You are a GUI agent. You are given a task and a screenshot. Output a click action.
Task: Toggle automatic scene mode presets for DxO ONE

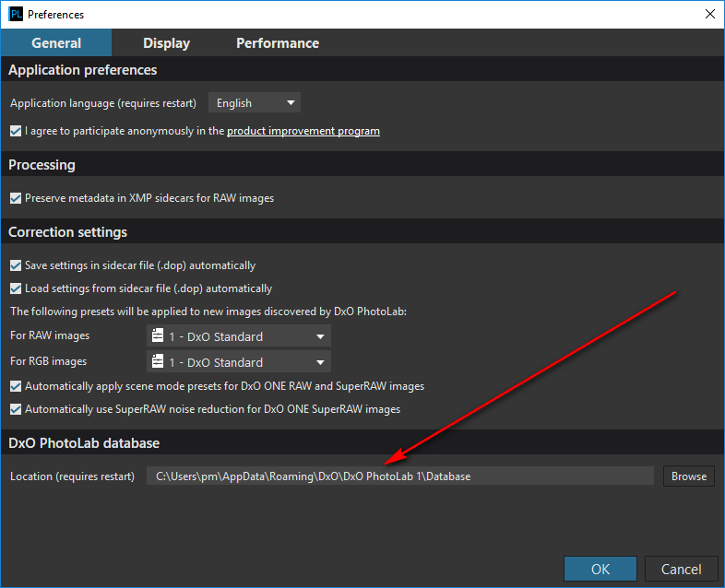tap(16, 386)
